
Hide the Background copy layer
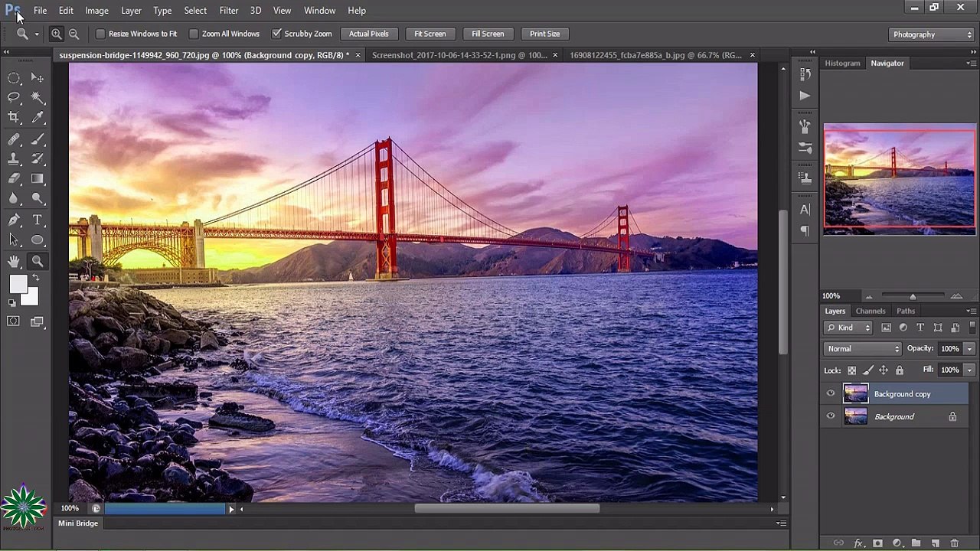pos(831,394)
